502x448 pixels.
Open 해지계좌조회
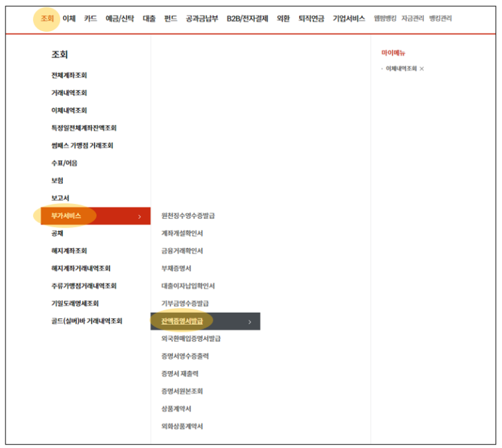pos(69,251)
